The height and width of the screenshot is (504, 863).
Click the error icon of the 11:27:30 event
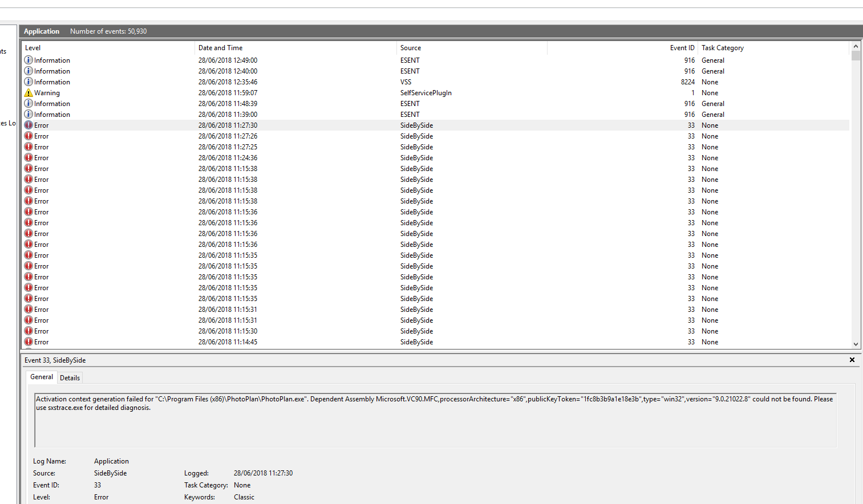(x=29, y=125)
